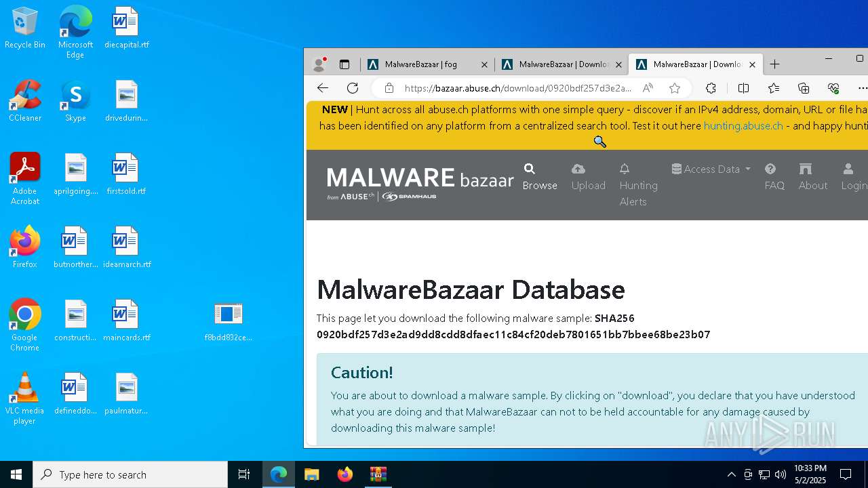The width and height of the screenshot is (868, 488).
Task: Open File Explorer from taskbar
Action: coord(312,474)
